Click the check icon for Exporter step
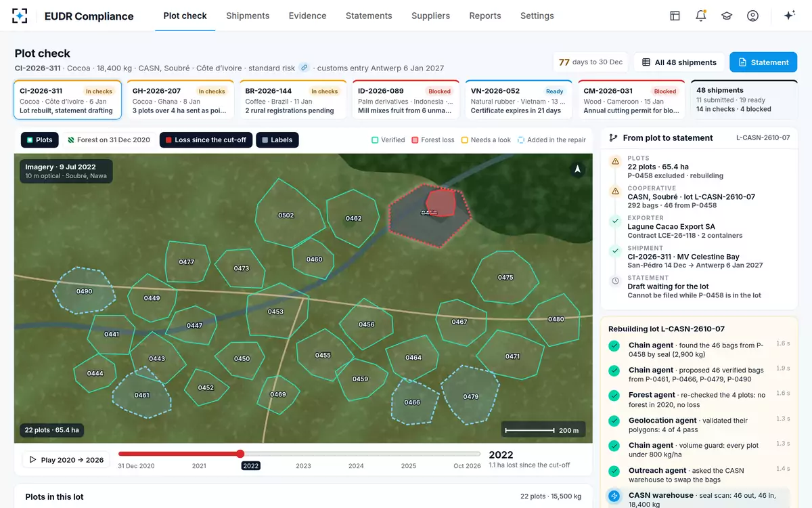This screenshot has width=812, height=508. click(x=615, y=221)
